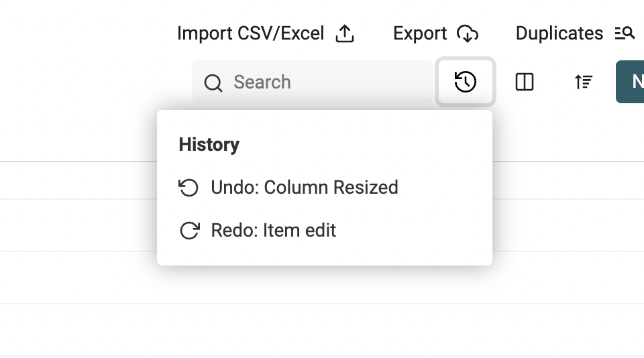Open the column layout icon

coord(524,82)
